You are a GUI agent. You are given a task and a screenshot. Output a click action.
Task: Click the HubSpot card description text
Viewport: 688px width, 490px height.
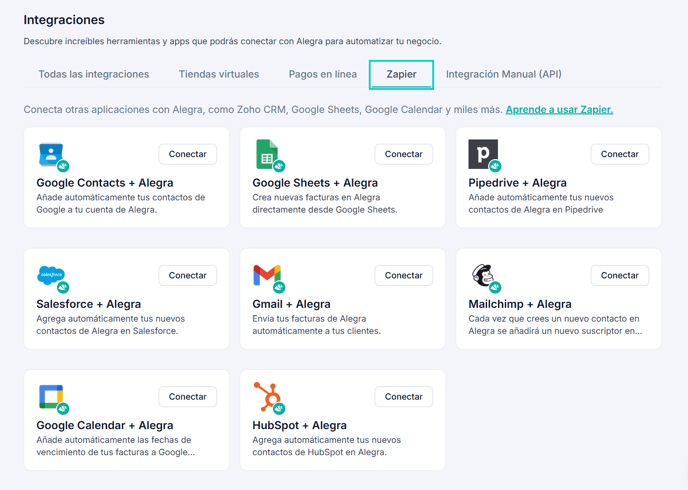pos(326,446)
